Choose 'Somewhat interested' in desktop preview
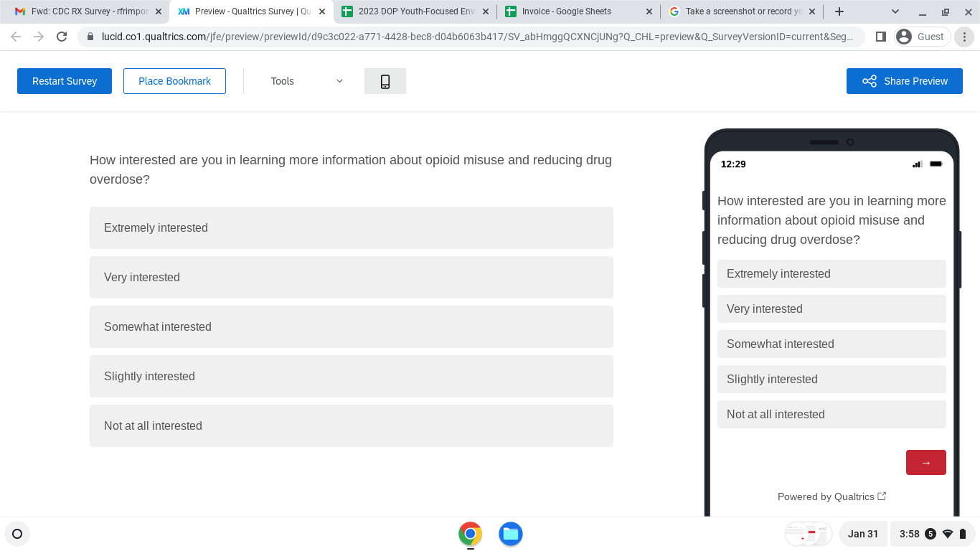 351,327
